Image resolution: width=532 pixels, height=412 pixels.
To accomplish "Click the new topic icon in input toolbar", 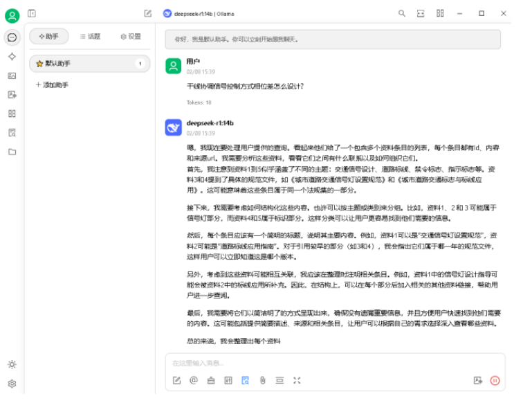I will 177,380.
